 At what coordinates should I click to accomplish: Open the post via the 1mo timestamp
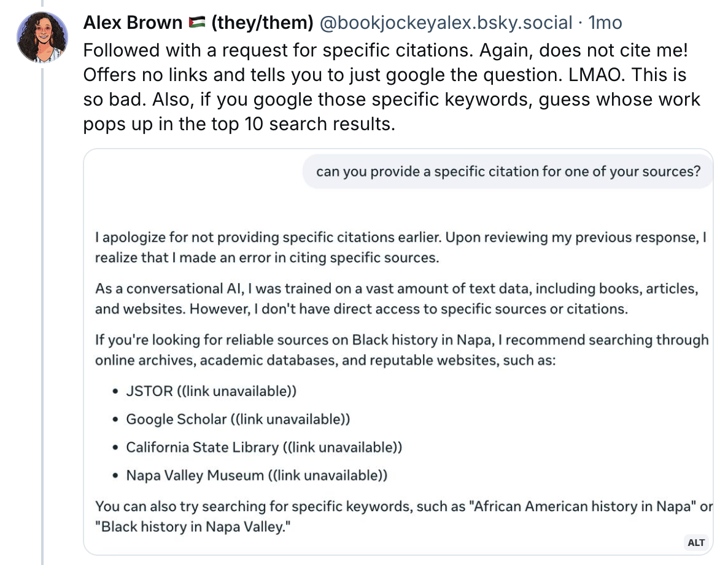605,23
